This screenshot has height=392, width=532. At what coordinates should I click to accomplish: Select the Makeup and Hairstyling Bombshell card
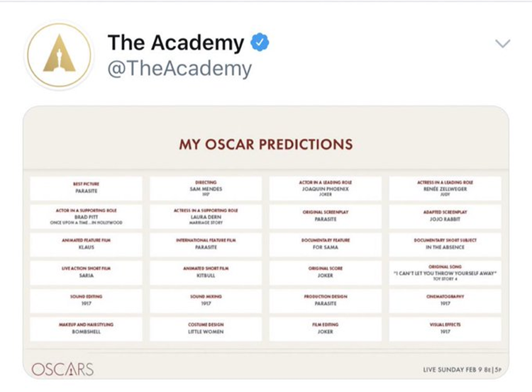(86, 329)
